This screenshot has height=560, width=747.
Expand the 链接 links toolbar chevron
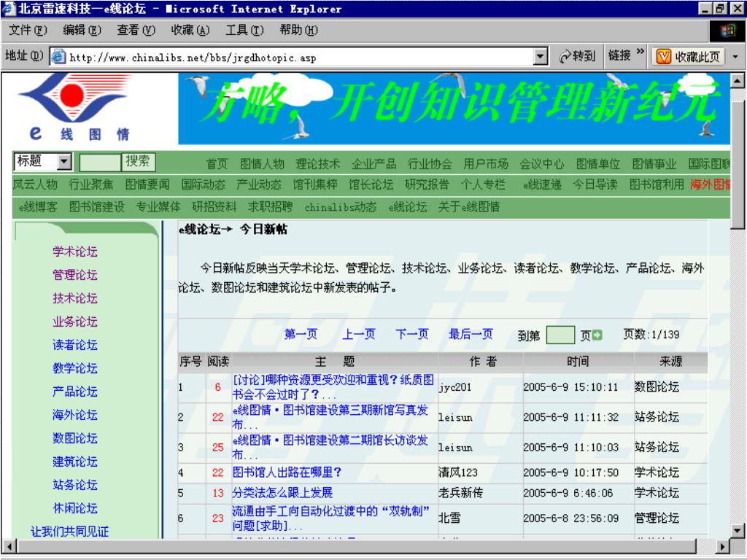pos(640,52)
